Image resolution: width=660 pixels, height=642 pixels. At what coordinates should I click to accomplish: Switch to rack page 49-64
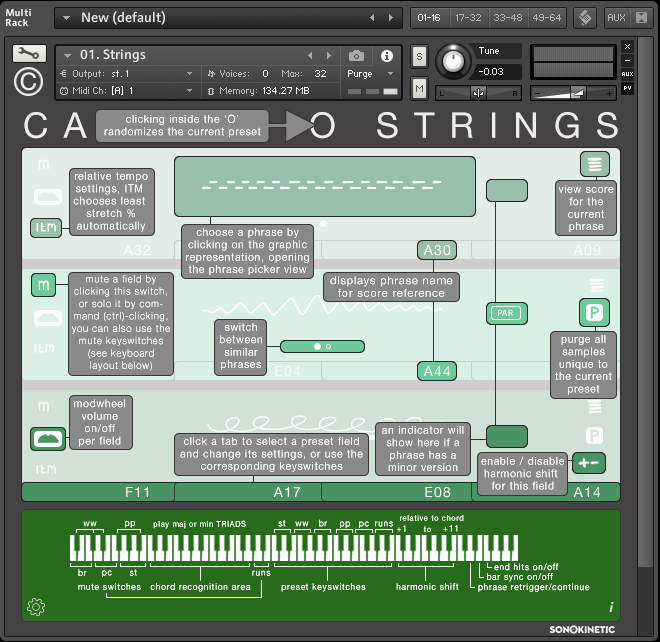[x=546, y=18]
